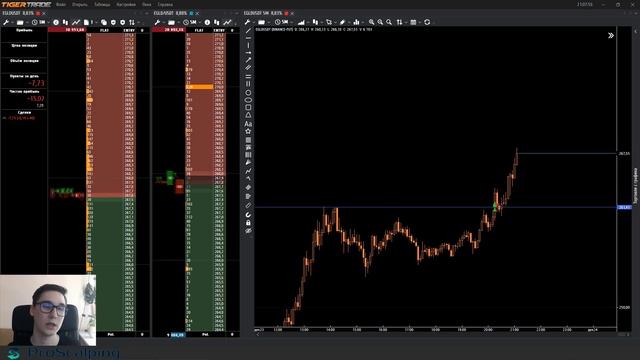Open chart wrench settings
The width and height of the screenshot is (640, 360).
pyautogui.click(x=247, y=22)
